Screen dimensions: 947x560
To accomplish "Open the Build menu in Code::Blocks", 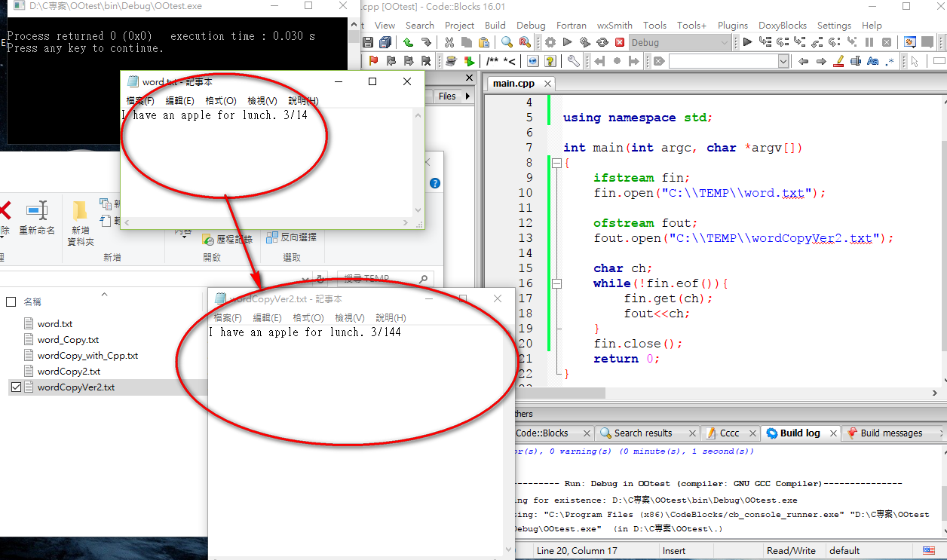I will coord(495,25).
